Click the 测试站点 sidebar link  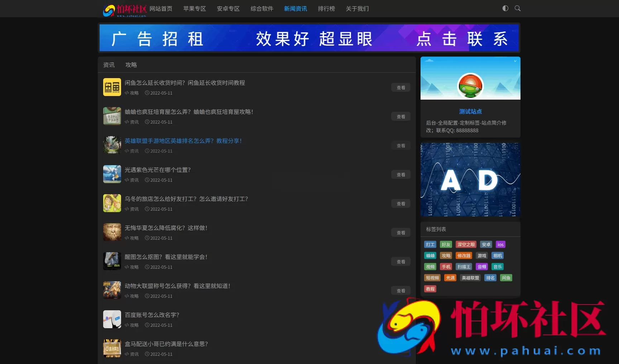pyautogui.click(x=470, y=111)
